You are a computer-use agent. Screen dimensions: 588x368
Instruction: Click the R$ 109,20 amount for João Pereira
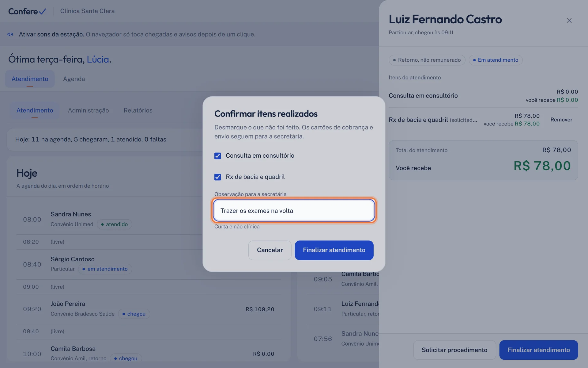tap(260, 309)
